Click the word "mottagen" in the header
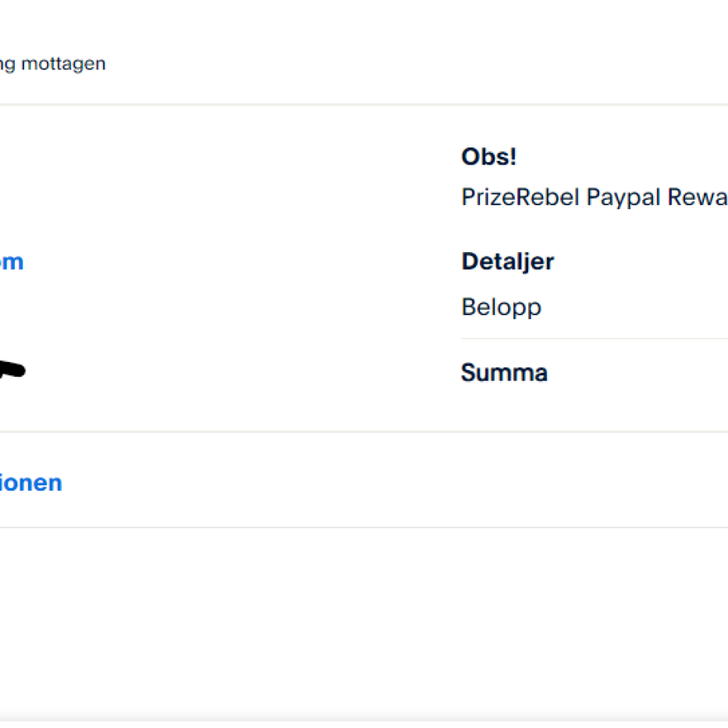Screen dimensions: 728x728 tap(63, 64)
